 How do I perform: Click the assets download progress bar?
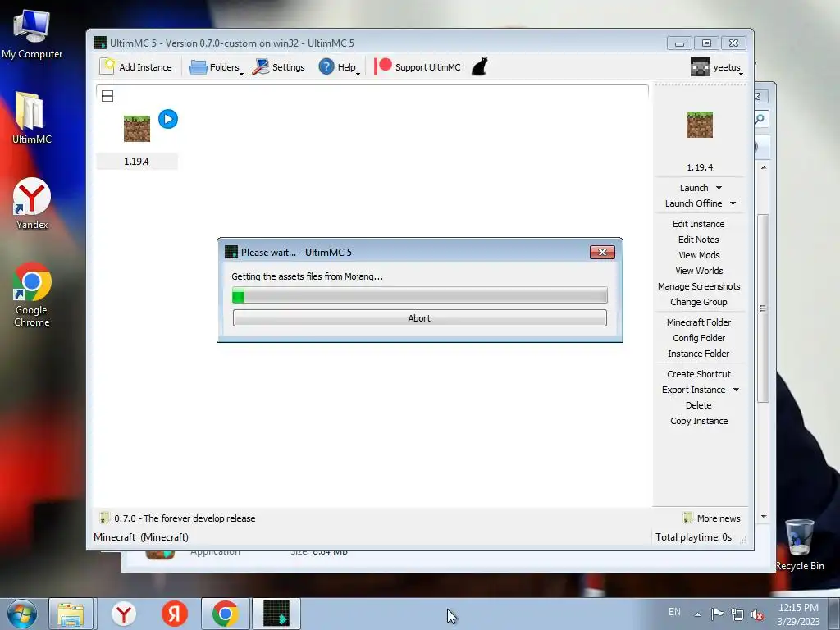(x=419, y=295)
